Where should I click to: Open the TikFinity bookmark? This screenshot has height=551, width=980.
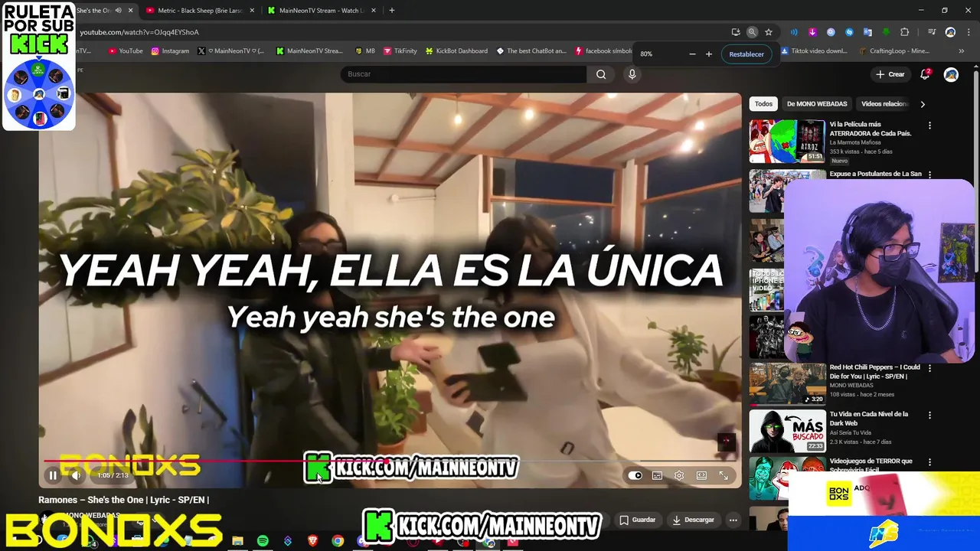(x=400, y=51)
